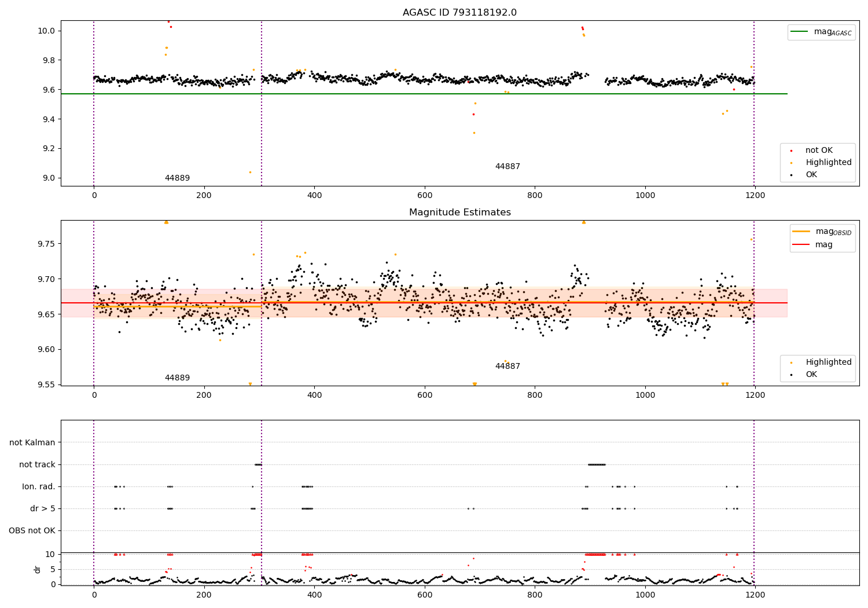Image resolution: width=868 pixels, height=608 pixels.
Task: Click the red line sample beside 'mag' legend entry
Action: pos(801,244)
